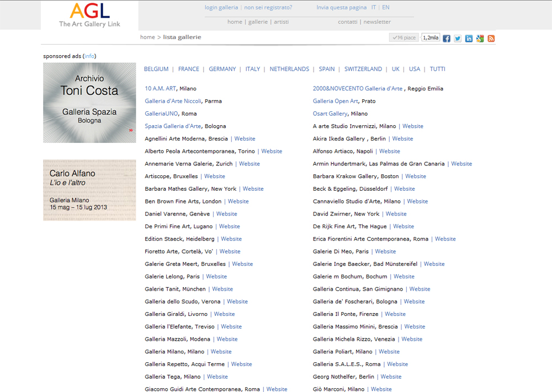Image resolution: width=552 pixels, height=392 pixels.
Task: Open Osart Gallery link
Action: pos(330,114)
